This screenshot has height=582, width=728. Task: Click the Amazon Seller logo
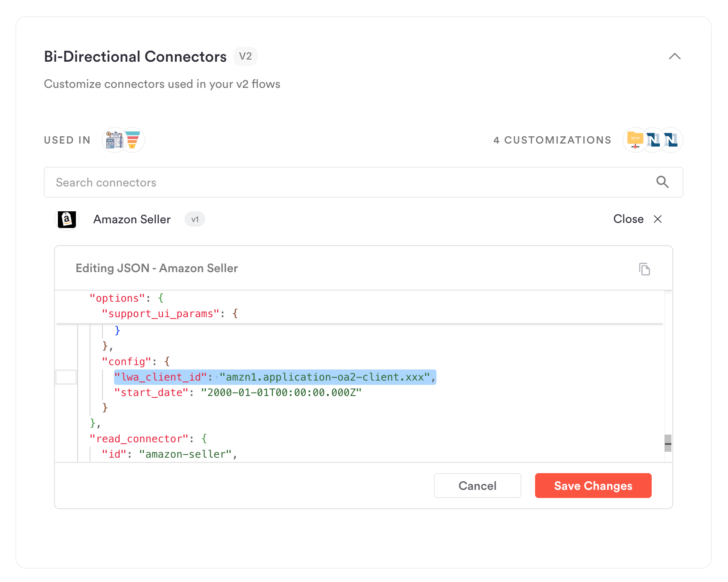67,219
